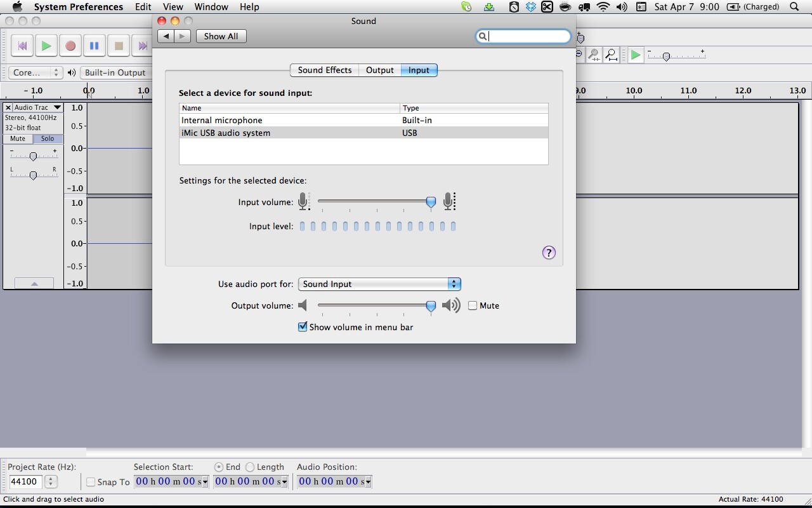Select the End radio button
The image size is (812, 508).
pyautogui.click(x=219, y=467)
